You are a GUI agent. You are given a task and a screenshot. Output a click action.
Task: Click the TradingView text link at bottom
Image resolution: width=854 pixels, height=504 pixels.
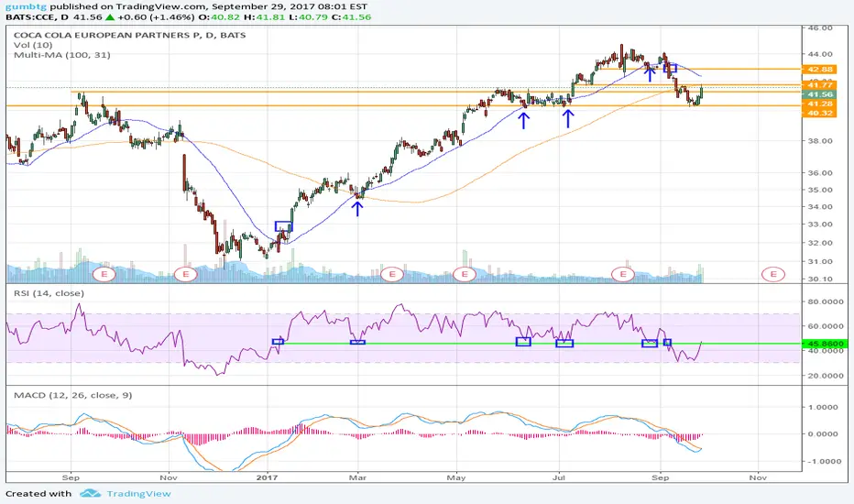[138, 494]
